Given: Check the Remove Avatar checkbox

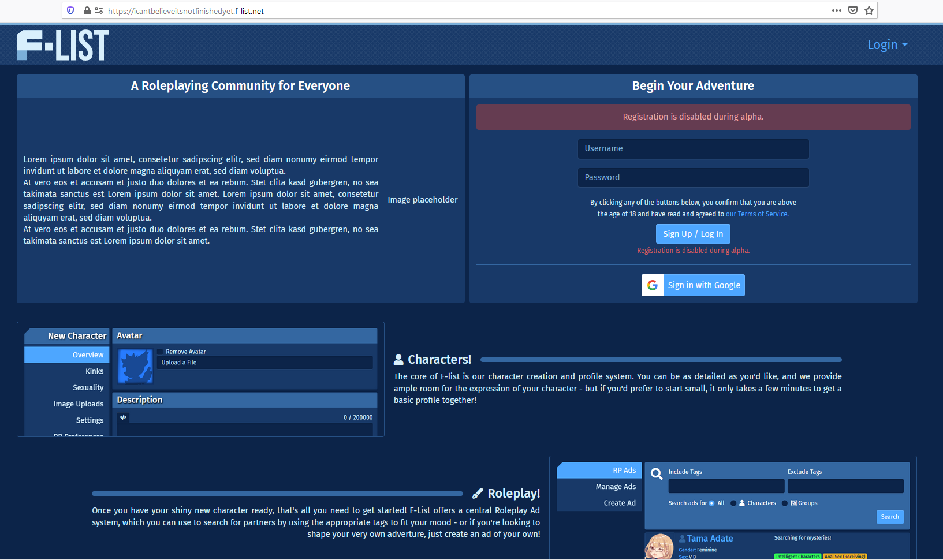Looking at the screenshot, I should (x=160, y=351).
